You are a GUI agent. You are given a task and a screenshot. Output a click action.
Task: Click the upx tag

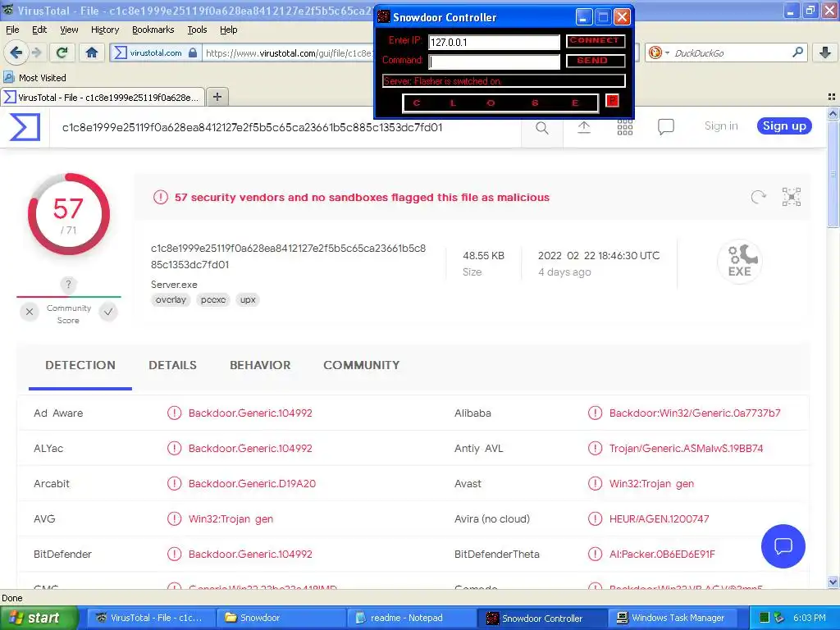tap(248, 300)
